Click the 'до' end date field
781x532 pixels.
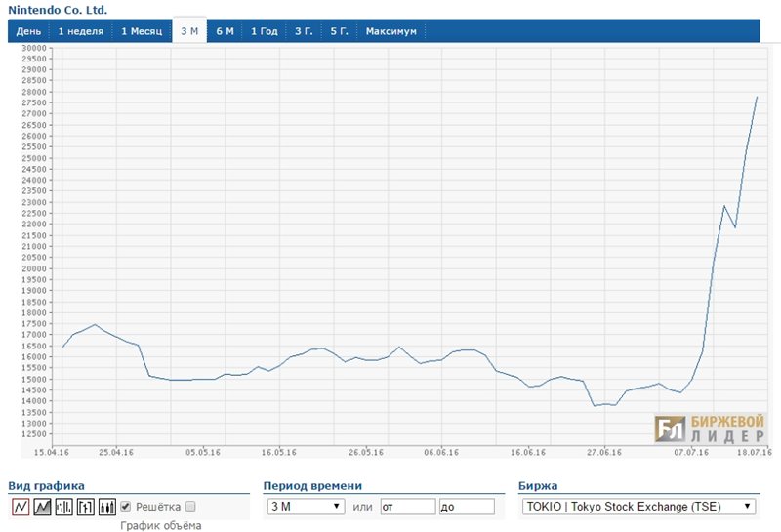[x=467, y=507]
